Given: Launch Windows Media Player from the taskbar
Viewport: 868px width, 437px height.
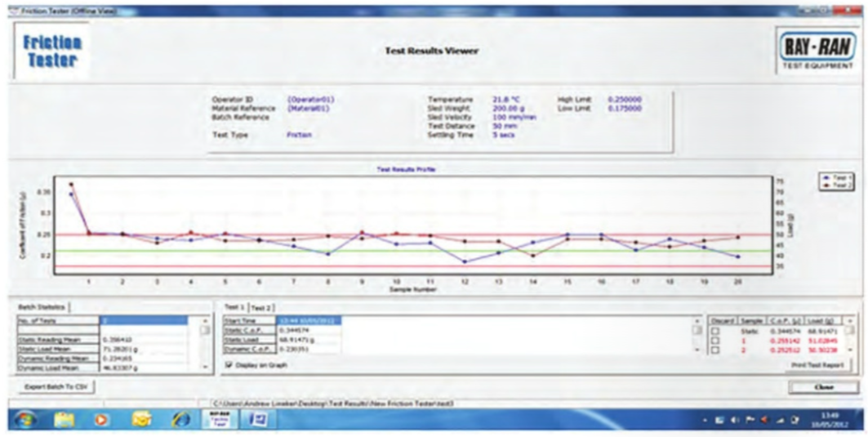Looking at the screenshot, I should click(102, 419).
